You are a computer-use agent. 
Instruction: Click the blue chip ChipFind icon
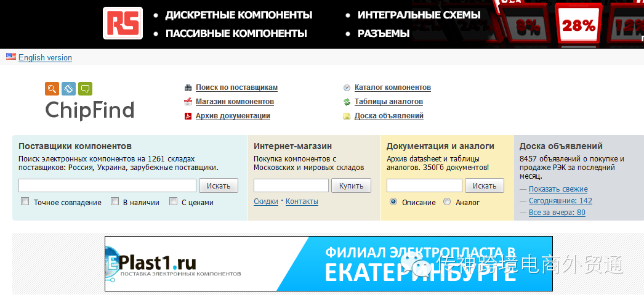[x=68, y=89]
